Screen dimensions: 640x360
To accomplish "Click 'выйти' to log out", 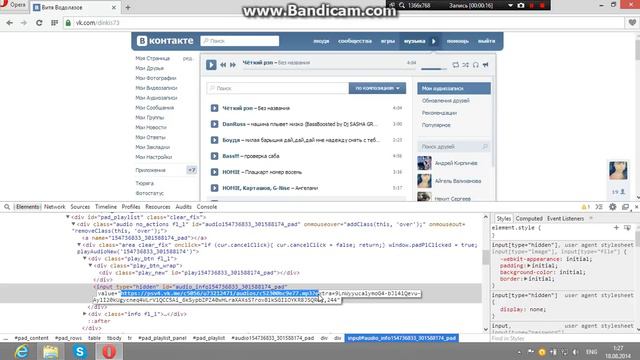I will click(x=486, y=41).
